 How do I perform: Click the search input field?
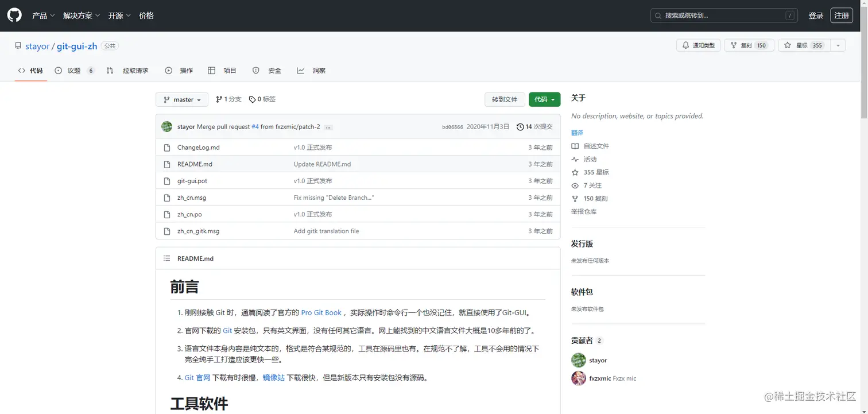(724, 16)
